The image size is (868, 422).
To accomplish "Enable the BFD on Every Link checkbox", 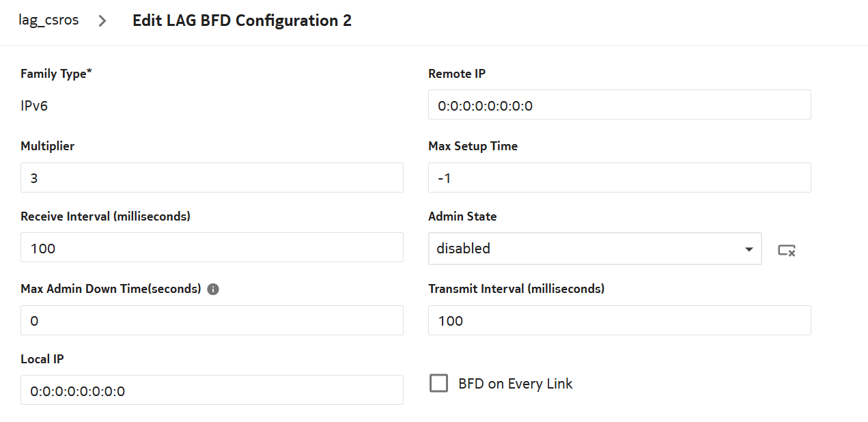I will tap(438, 383).
